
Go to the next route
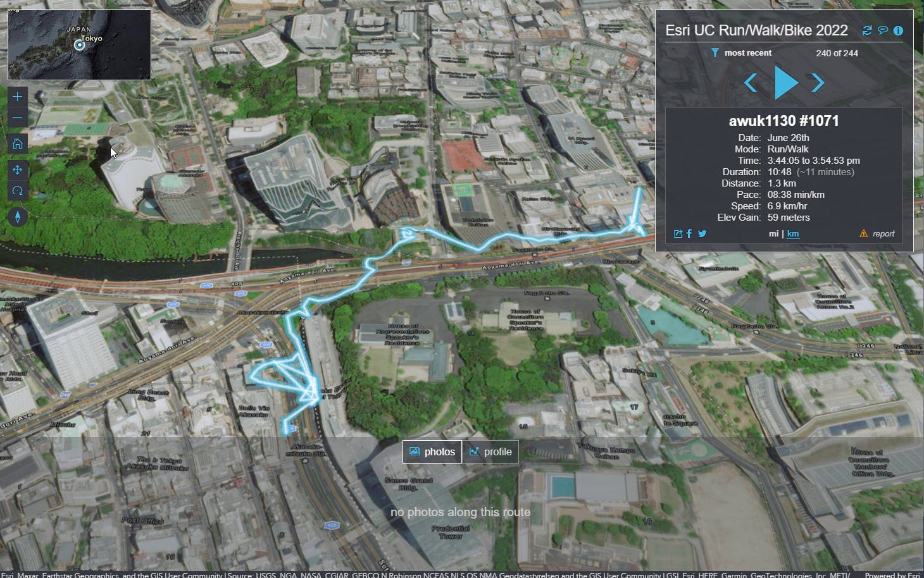point(818,82)
